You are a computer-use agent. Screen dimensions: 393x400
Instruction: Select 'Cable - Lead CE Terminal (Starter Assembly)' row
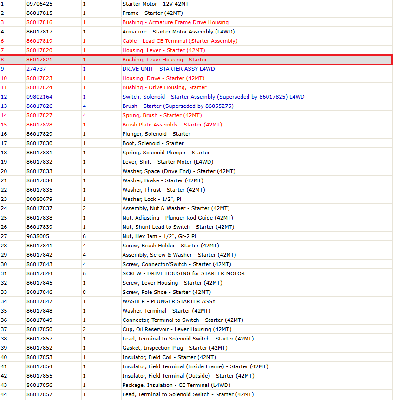[196, 41]
